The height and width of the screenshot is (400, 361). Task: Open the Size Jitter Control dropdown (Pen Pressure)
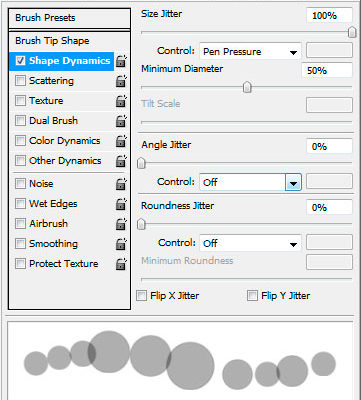coord(250,52)
